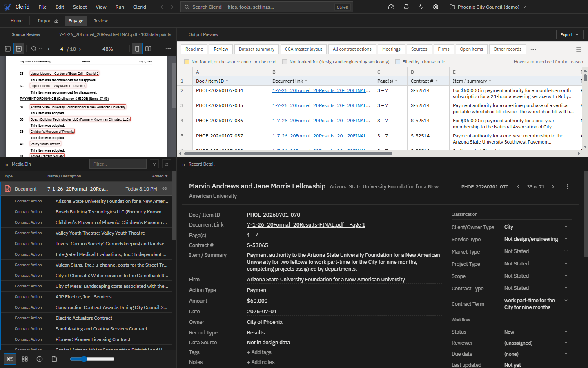Open the Reviewer dropdown
The width and height of the screenshot is (588, 368).
click(x=536, y=343)
